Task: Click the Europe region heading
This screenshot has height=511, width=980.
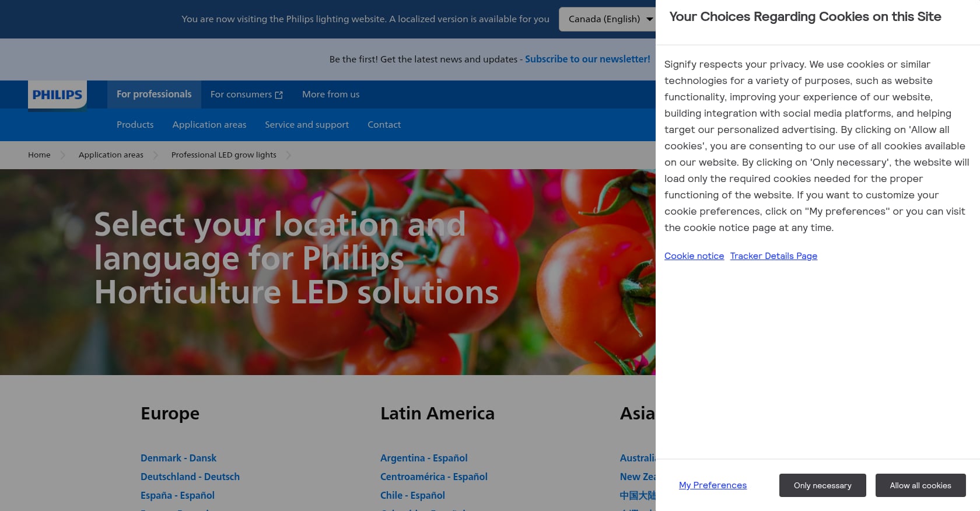Action: [x=170, y=414]
